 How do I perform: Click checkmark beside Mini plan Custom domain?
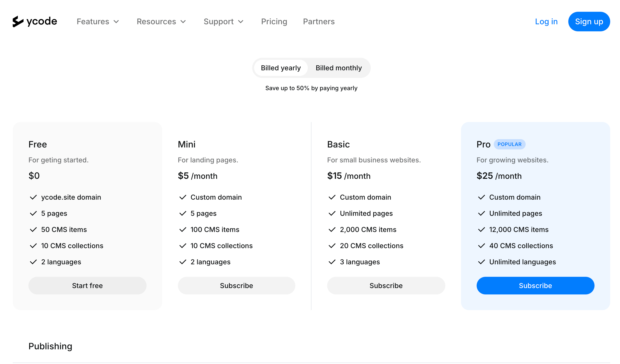183,197
